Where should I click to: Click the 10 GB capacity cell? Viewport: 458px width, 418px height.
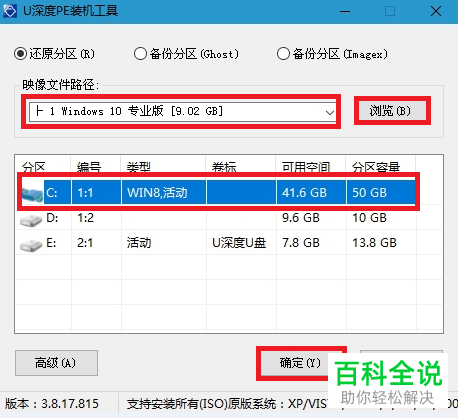tap(369, 218)
